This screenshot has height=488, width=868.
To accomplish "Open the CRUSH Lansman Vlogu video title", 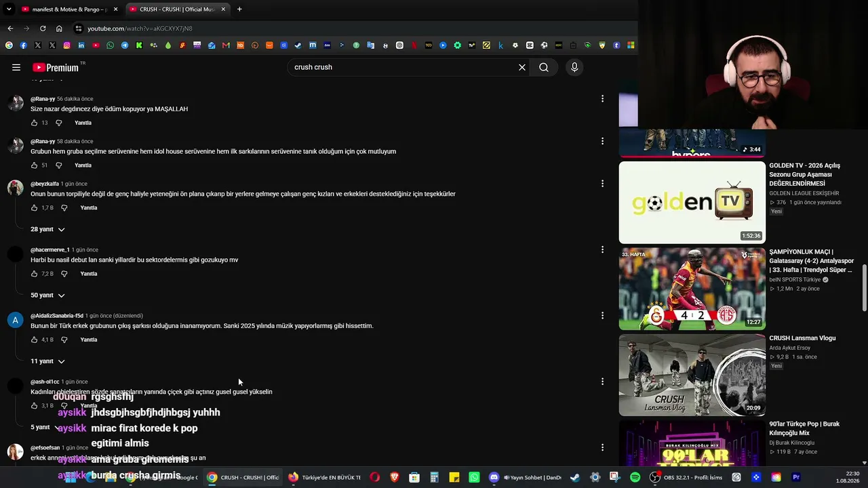I will (x=802, y=338).
